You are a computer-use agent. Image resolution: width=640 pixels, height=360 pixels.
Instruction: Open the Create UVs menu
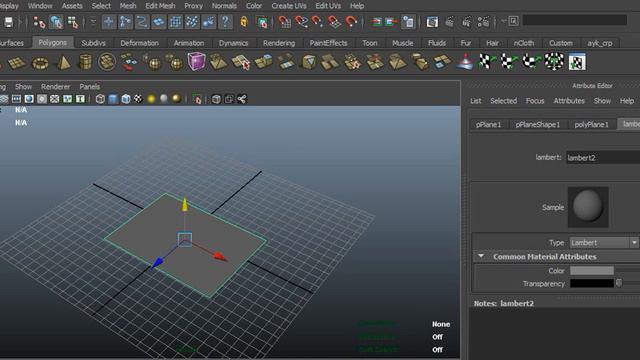[289, 6]
